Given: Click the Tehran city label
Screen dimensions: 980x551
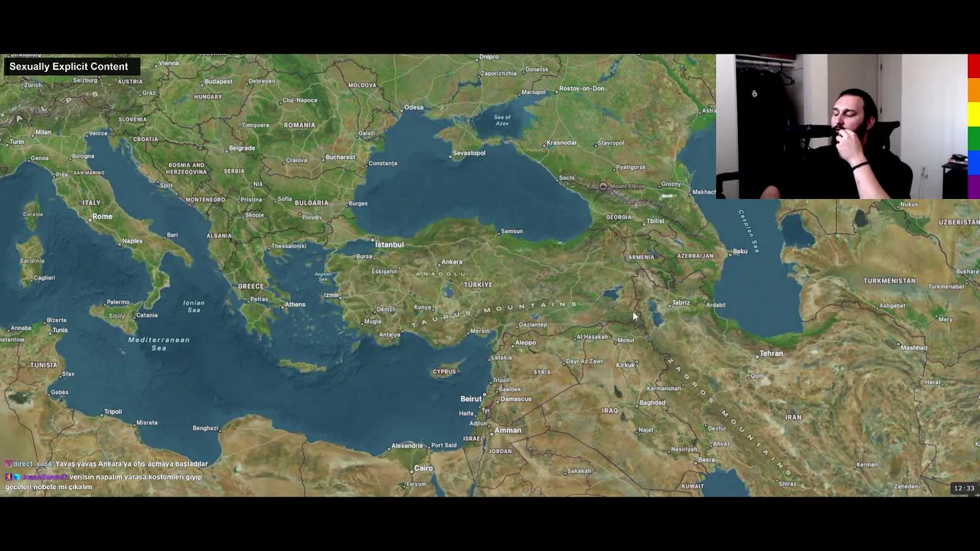Looking at the screenshot, I should [771, 354].
